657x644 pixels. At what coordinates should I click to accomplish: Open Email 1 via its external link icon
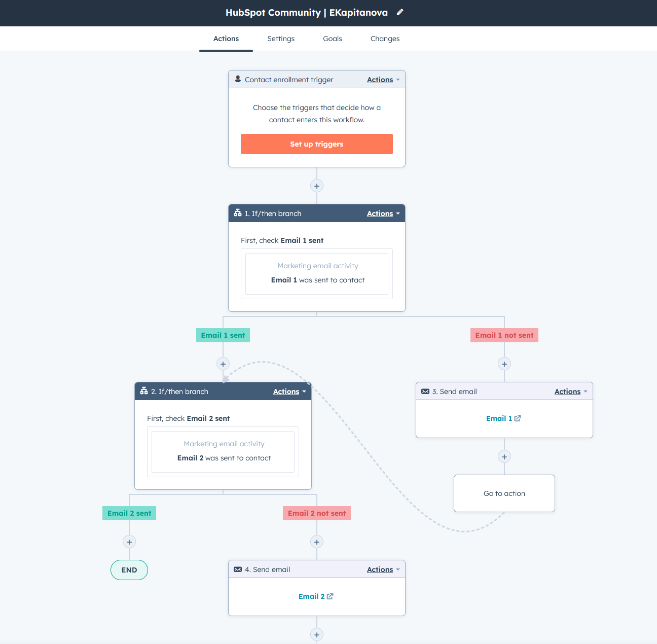[517, 418]
